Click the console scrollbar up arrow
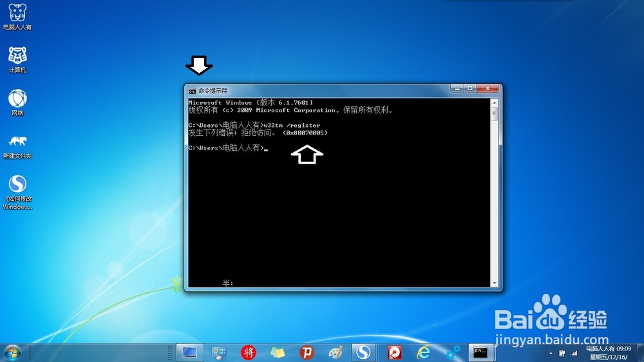644x362 pixels. click(x=495, y=102)
